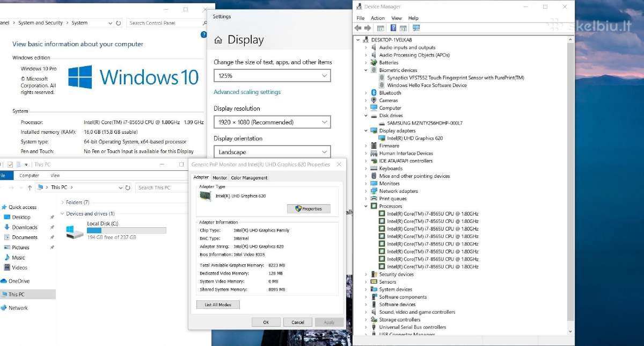Click the Local Disk (C:) usage bar
Image resolution: width=644 pixels, height=346 pixels.
tap(127, 230)
